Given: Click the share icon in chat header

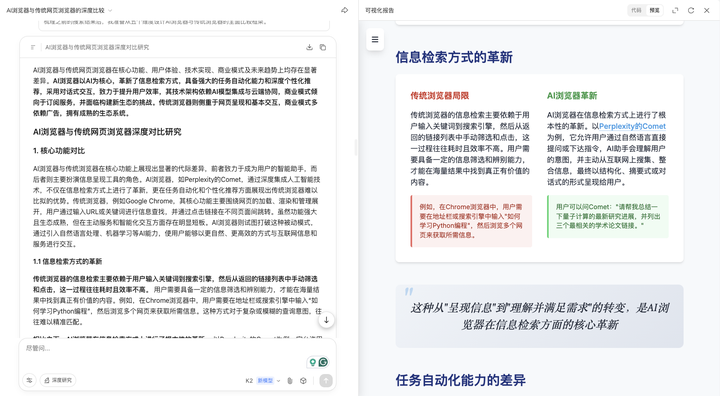Looking at the screenshot, I should pos(344,10).
